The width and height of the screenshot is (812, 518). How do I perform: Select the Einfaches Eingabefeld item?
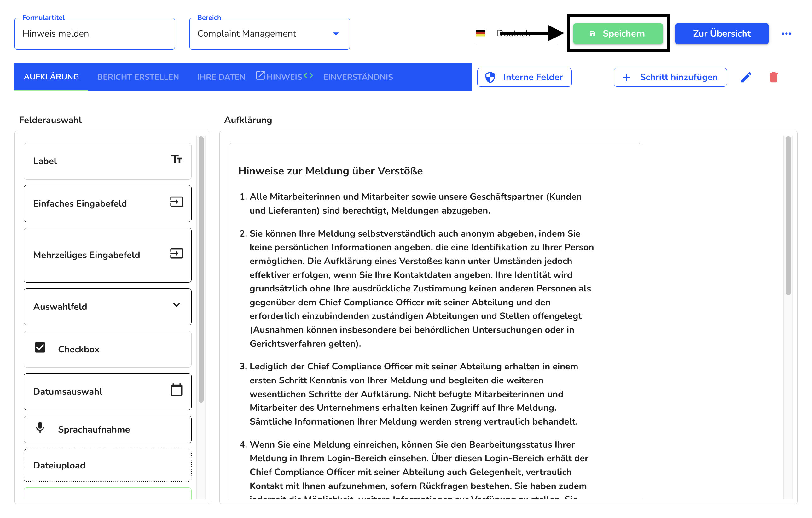point(107,203)
